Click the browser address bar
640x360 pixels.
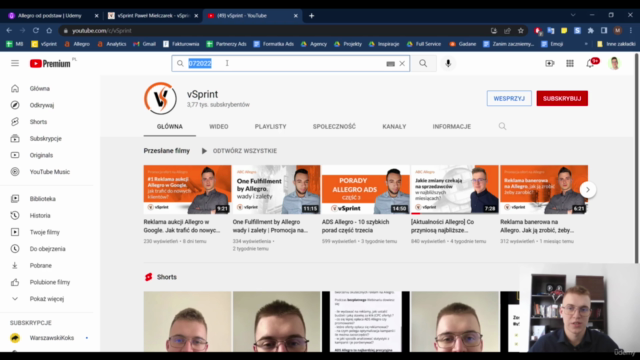pyautogui.click(x=273, y=31)
